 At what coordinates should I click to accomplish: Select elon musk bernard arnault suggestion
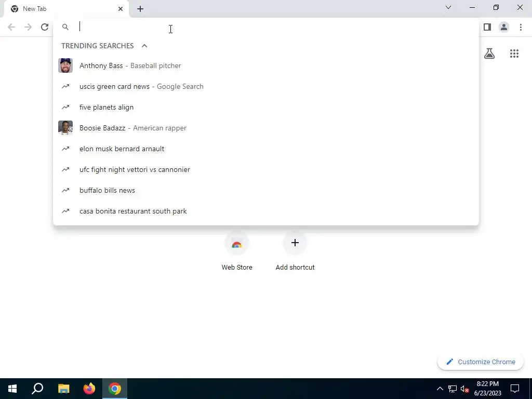pos(266,149)
